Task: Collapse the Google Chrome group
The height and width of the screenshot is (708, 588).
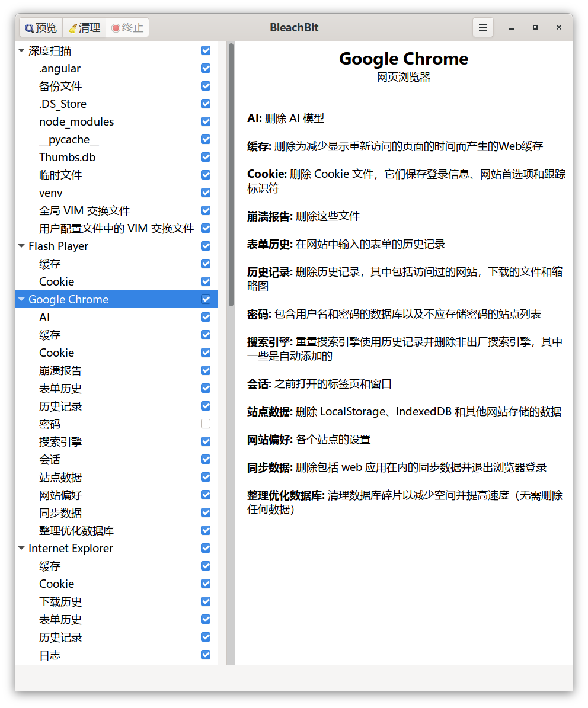Action: click(x=21, y=299)
